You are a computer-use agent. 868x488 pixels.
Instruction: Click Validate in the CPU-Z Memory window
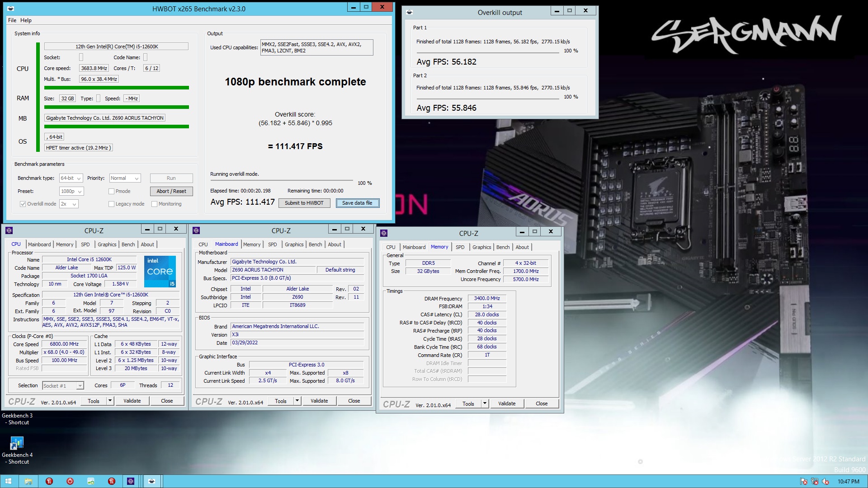click(506, 404)
